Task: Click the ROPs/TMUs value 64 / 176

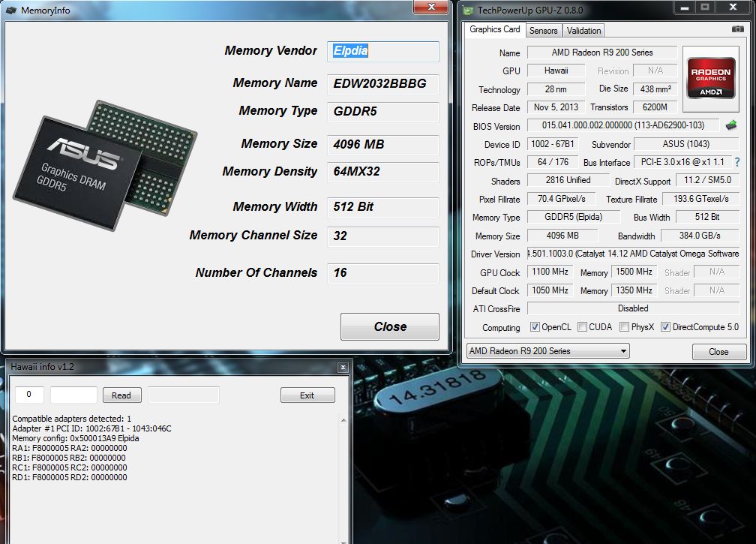Action: pos(553,162)
